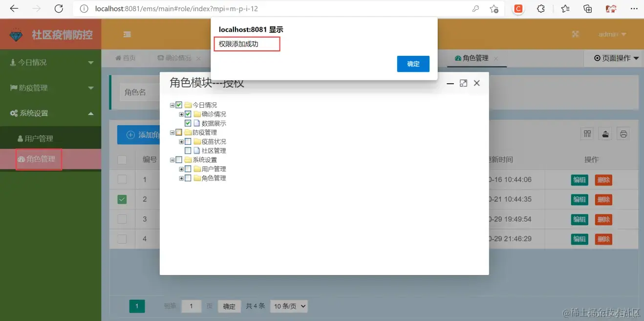The width and height of the screenshot is (644, 321).
Task: Print the table icon
Action: [x=623, y=134]
